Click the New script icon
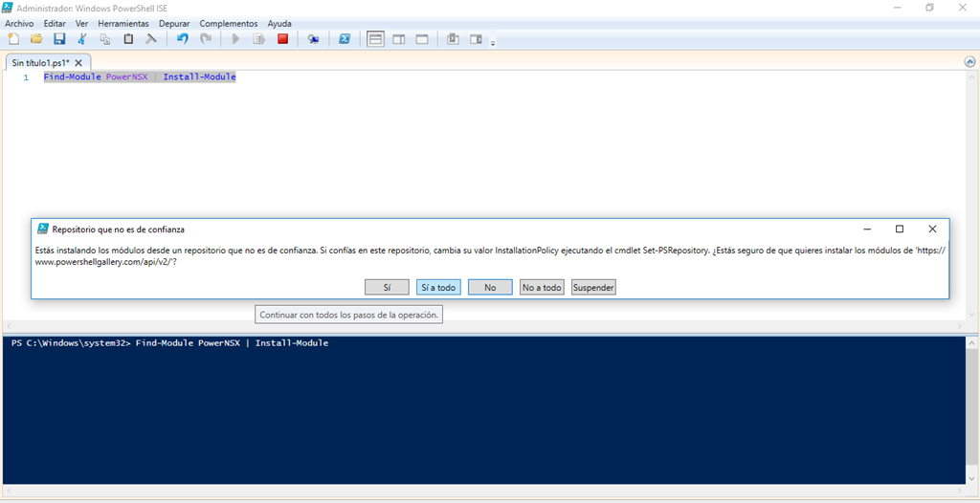This screenshot has width=980, height=503. (13, 39)
